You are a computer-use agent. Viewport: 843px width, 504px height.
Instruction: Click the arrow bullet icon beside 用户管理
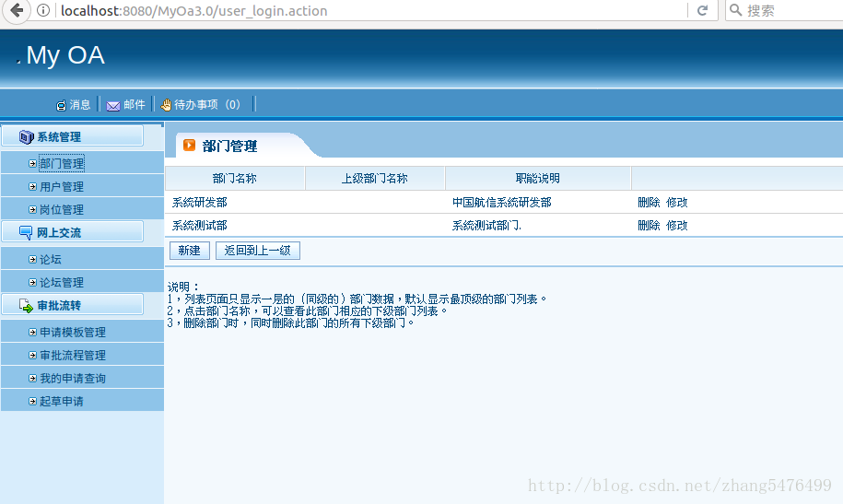[x=32, y=187]
